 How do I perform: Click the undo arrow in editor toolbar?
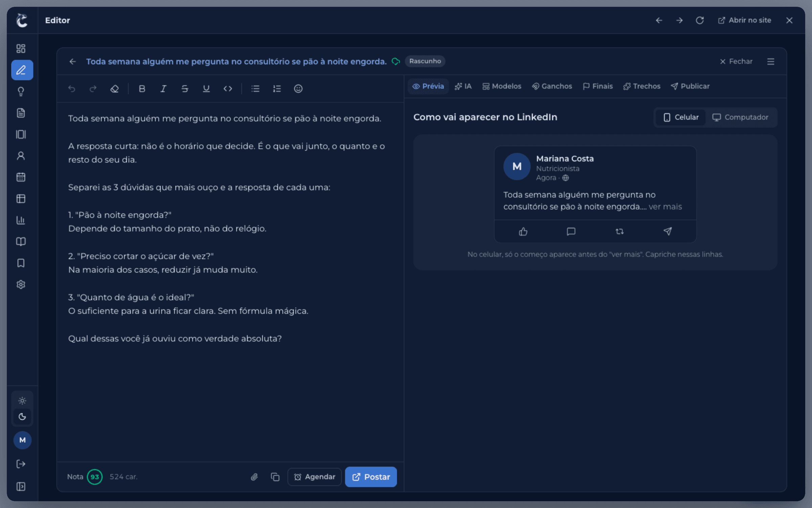(x=72, y=89)
